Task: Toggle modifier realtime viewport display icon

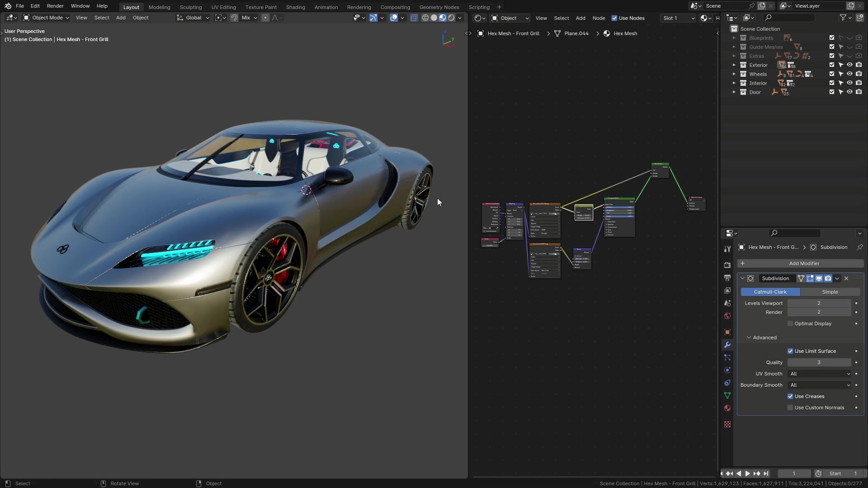Action: coord(819,278)
